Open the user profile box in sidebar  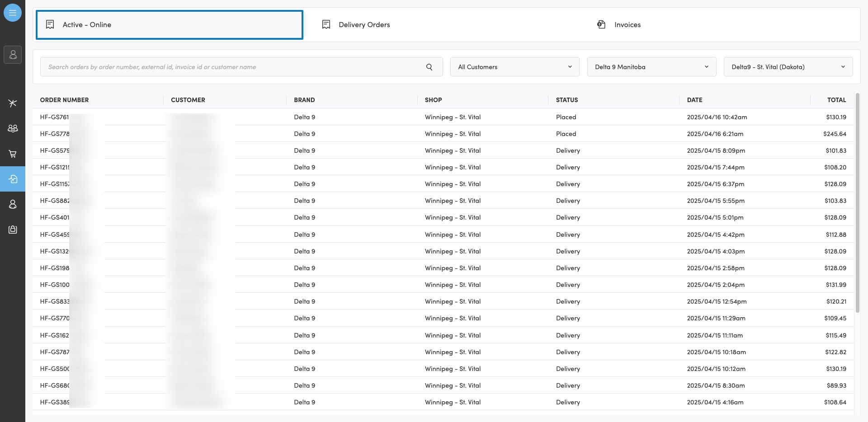pos(13,55)
